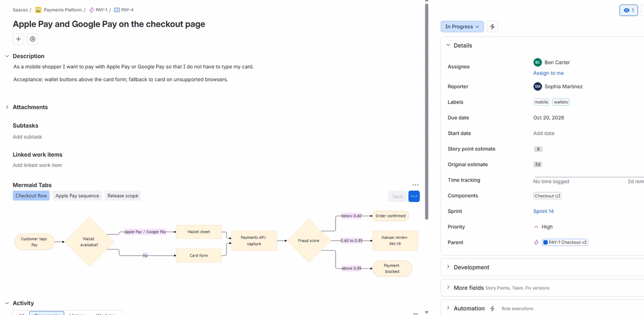Click the Save button in Mermaid Tabs
Viewport: 644px width, 315px height.
click(x=397, y=196)
